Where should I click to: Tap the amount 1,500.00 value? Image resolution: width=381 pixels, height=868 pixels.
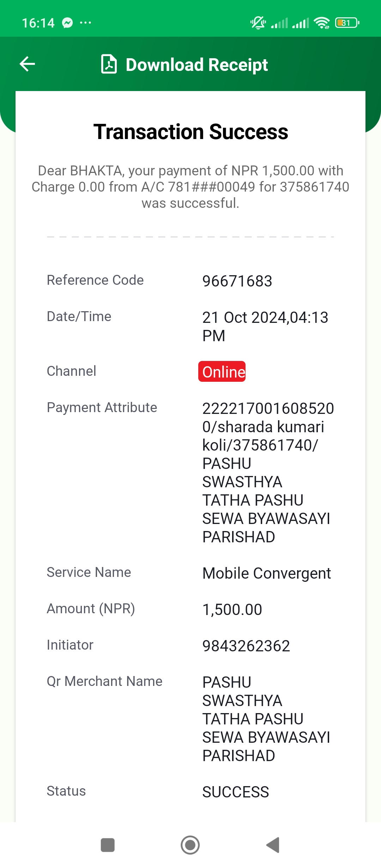coord(232,610)
